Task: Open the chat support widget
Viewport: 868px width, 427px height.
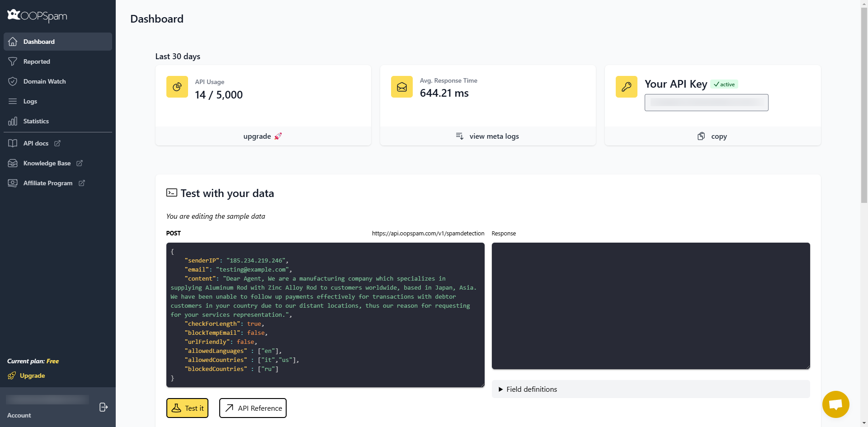Action: pyautogui.click(x=836, y=404)
